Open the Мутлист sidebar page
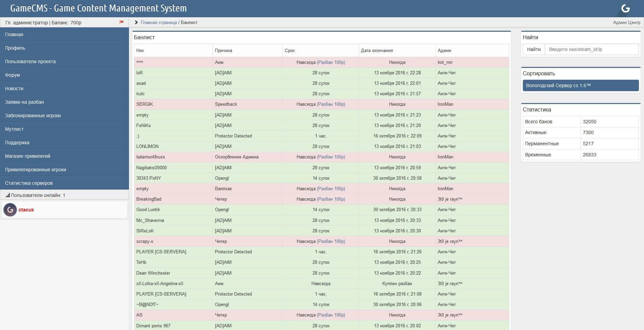This screenshot has height=330, width=644. click(x=14, y=129)
